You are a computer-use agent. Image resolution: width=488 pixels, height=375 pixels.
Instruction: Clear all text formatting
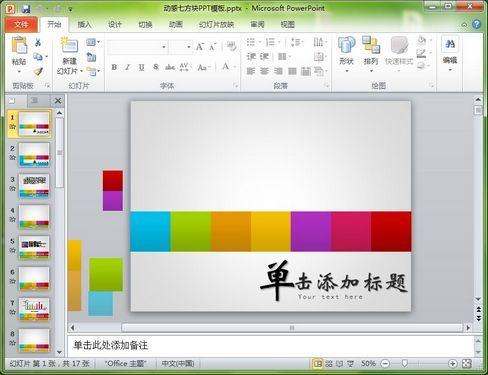click(231, 46)
